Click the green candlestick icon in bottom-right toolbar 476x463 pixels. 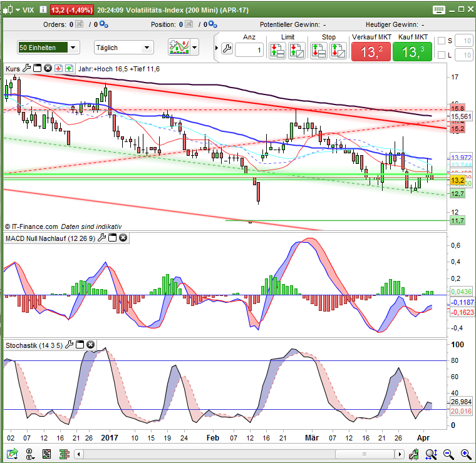click(414, 454)
